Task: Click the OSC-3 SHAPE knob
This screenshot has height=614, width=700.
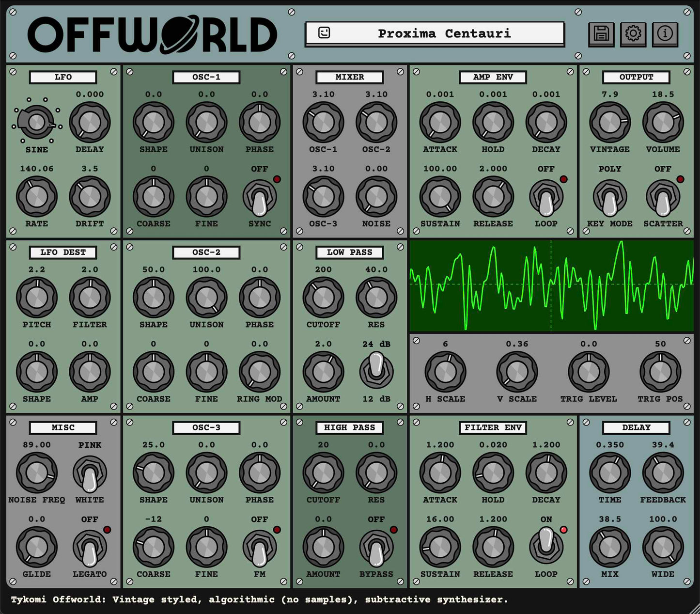Action: [x=154, y=473]
